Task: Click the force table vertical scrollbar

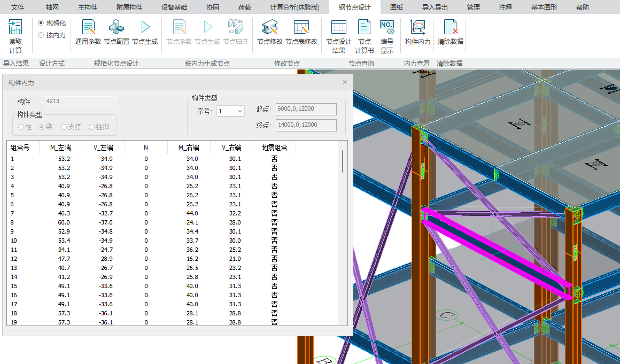Action: click(343, 161)
